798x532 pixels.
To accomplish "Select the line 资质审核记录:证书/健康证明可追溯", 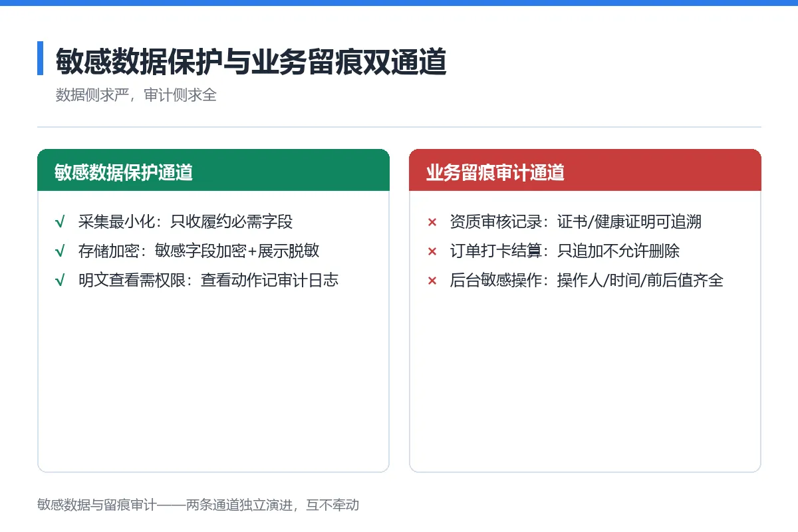I will [575, 221].
